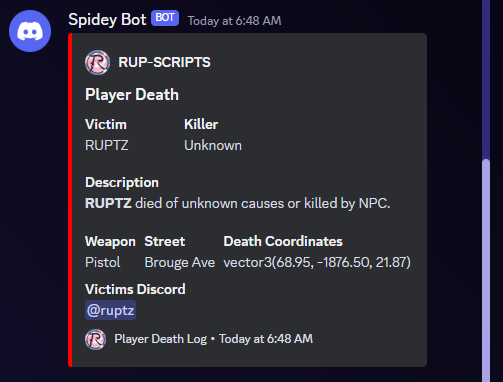Click the Brouge Ave street value
The height and width of the screenshot is (382, 503).
click(x=180, y=262)
